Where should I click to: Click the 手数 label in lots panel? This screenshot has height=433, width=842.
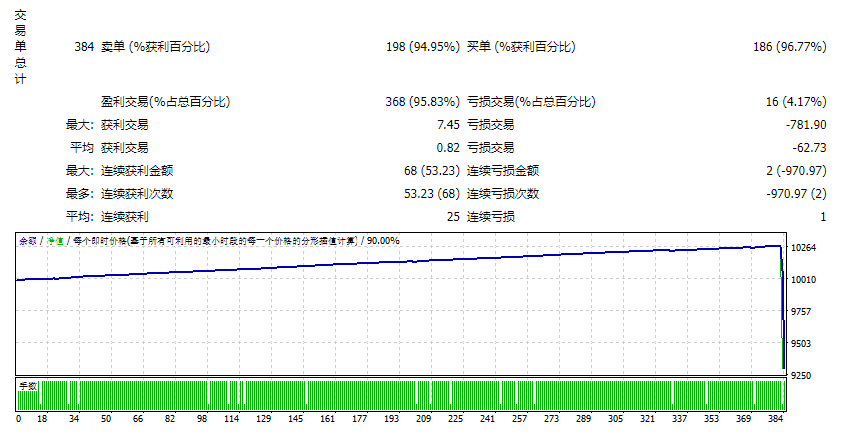point(28,386)
